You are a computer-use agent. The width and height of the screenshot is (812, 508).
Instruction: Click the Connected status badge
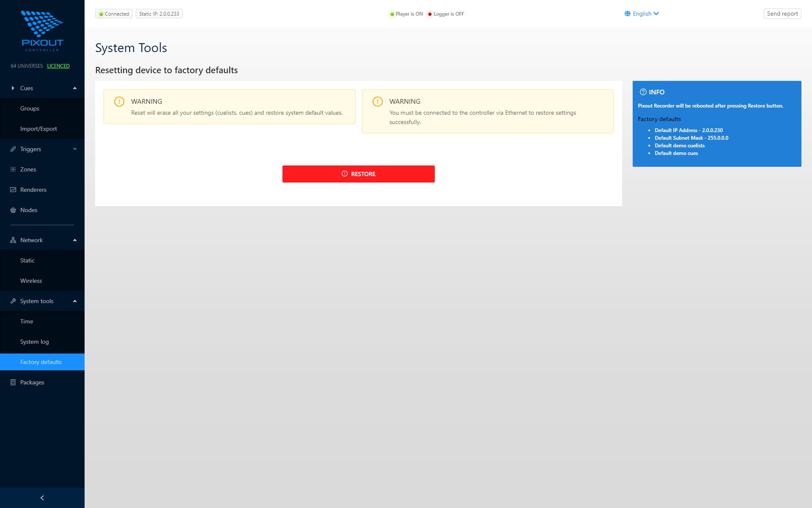point(113,14)
